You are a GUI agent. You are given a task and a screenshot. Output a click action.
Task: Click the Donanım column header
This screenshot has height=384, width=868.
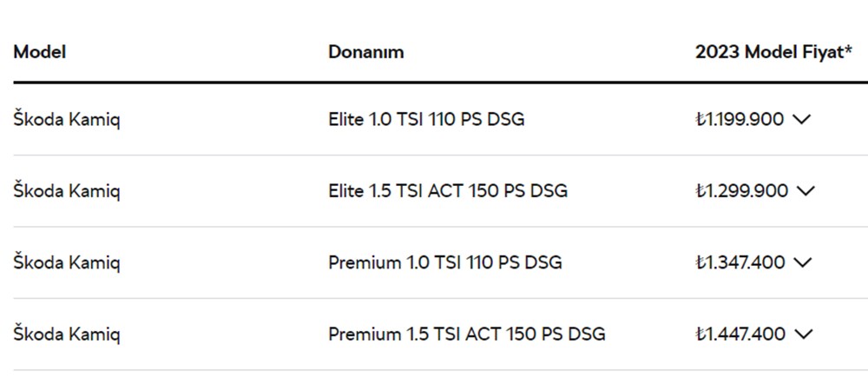coord(365,52)
